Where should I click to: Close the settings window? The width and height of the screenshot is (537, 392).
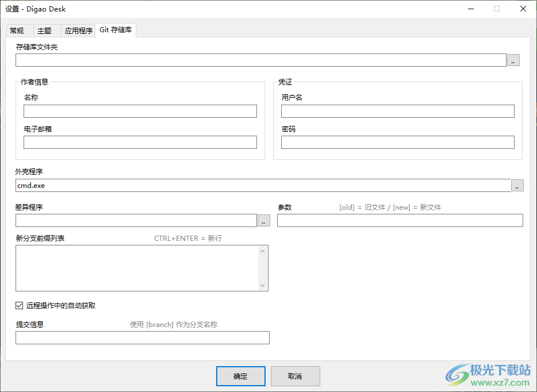click(523, 9)
